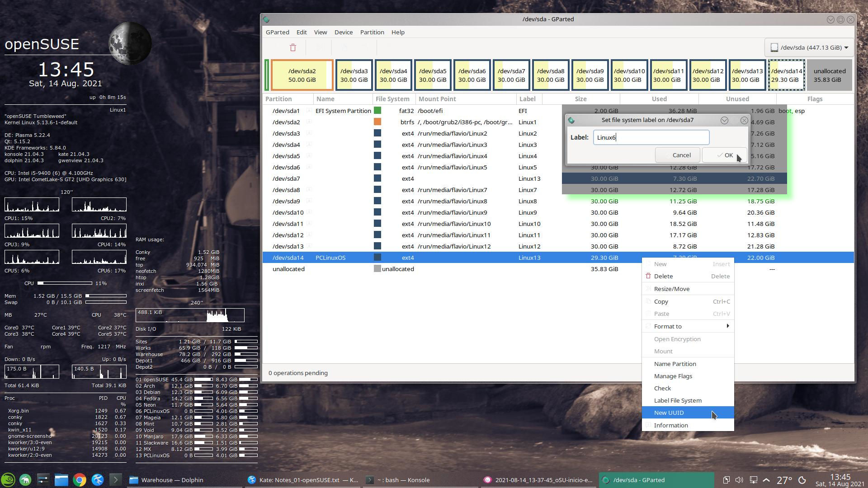The width and height of the screenshot is (868, 488).
Task: Click the trash icon beside Delete in context menu
Action: [648, 276]
